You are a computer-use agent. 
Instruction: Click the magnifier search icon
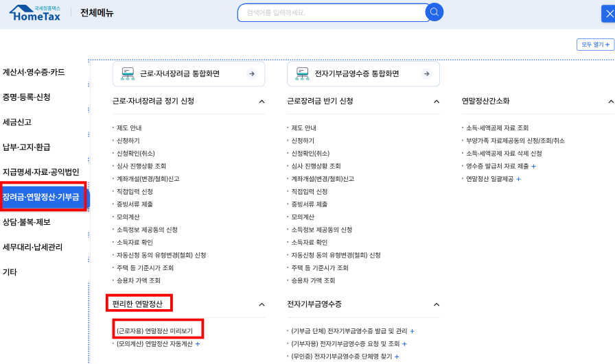434,12
